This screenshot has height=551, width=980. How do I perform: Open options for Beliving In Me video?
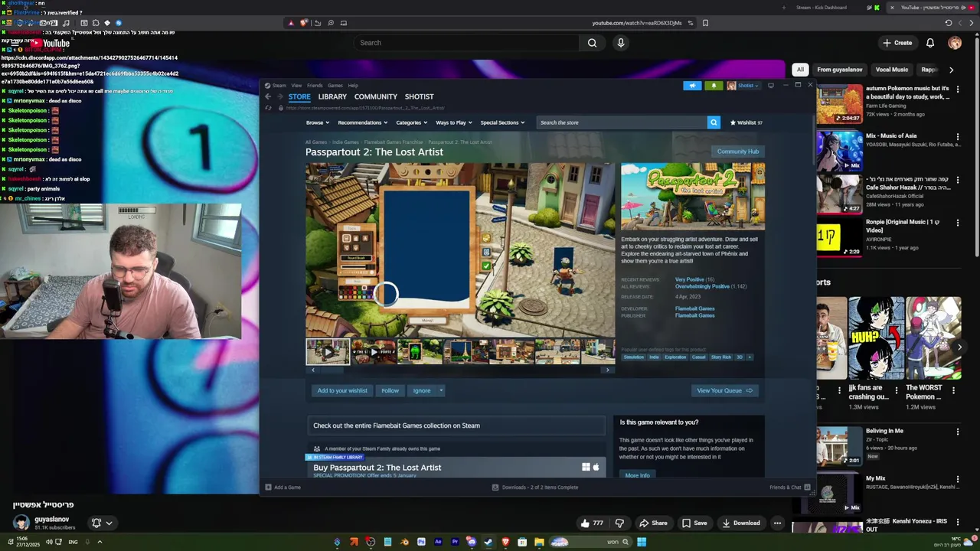click(957, 432)
